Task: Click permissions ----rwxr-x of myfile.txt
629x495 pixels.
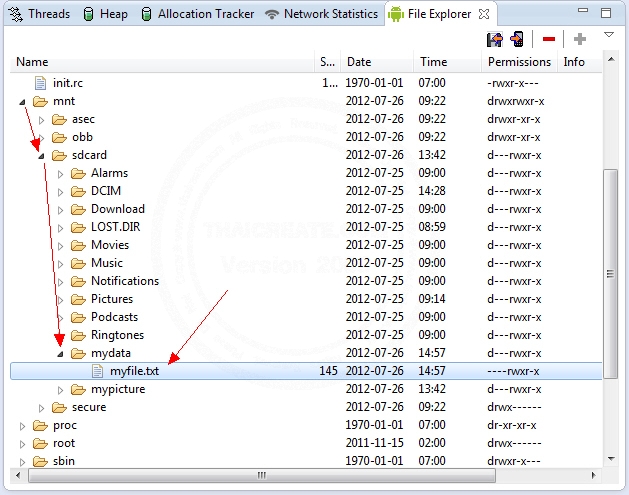Action: [513, 371]
